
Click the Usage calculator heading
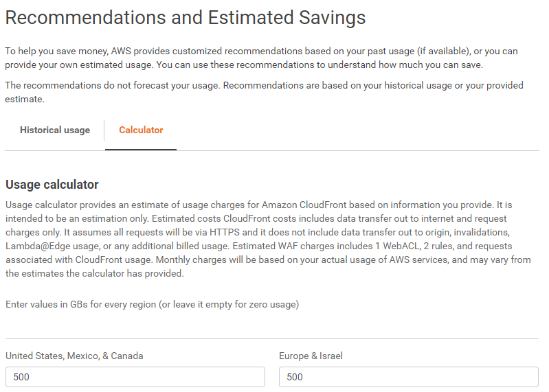point(52,185)
